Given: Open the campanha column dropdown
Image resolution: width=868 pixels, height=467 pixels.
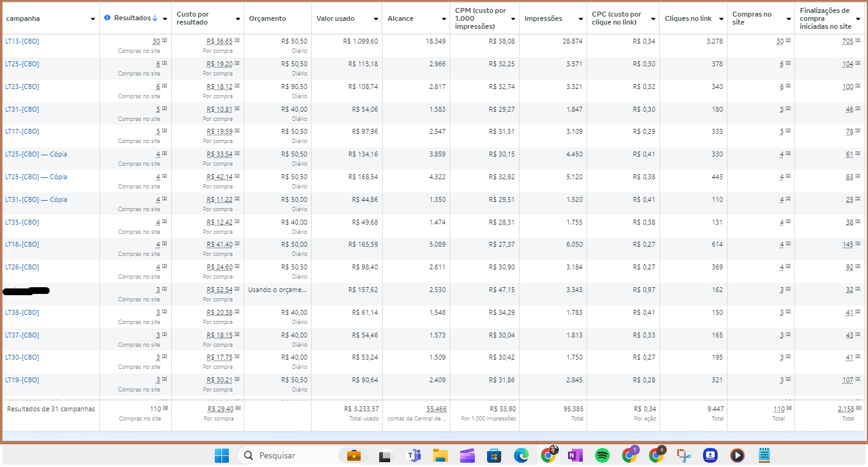Looking at the screenshot, I should click(x=93, y=19).
